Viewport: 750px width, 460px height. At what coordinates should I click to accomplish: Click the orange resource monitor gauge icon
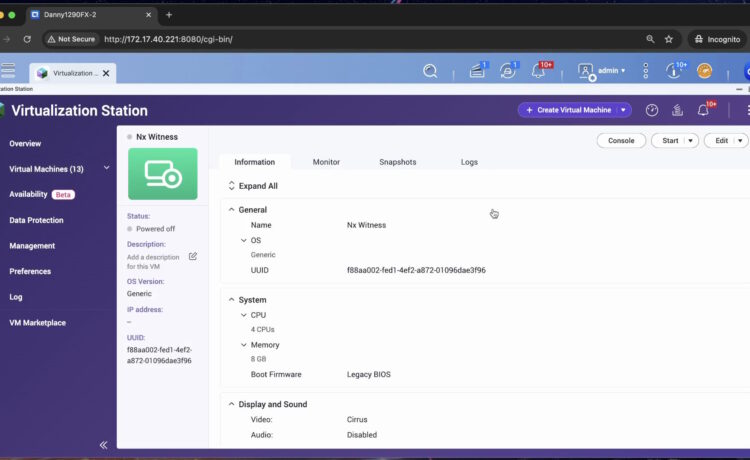pyautogui.click(x=705, y=71)
